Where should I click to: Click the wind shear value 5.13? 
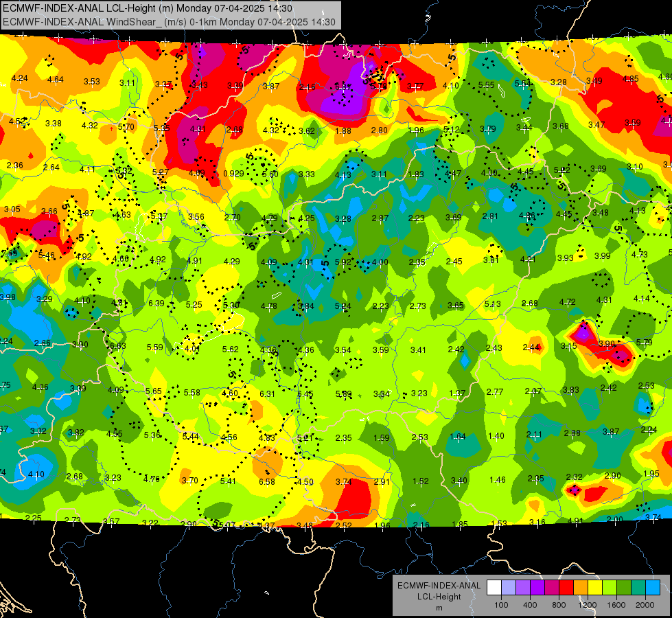492,304
